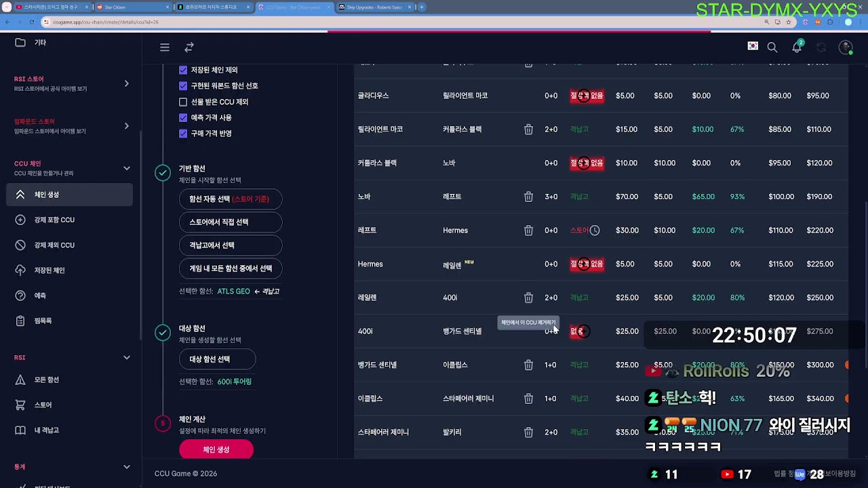The width and height of the screenshot is (868, 488).
Task: Click 스토어에서 직접 선택 button
Action: tap(231, 222)
